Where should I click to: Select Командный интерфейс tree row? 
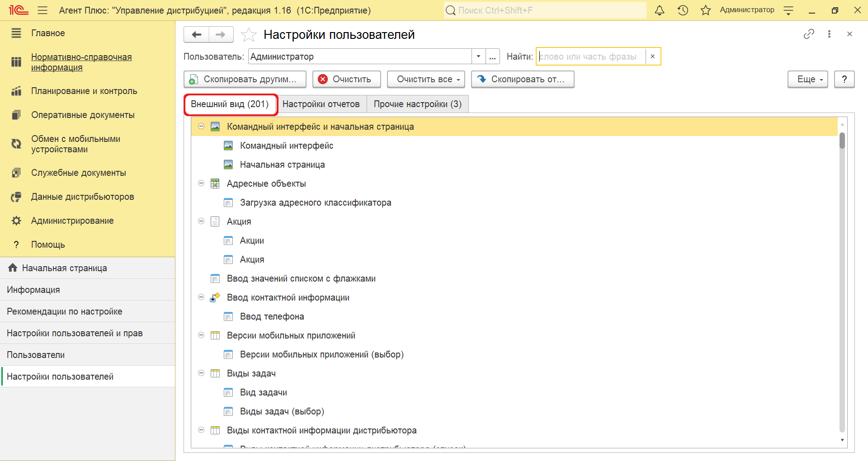(x=514, y=146)
